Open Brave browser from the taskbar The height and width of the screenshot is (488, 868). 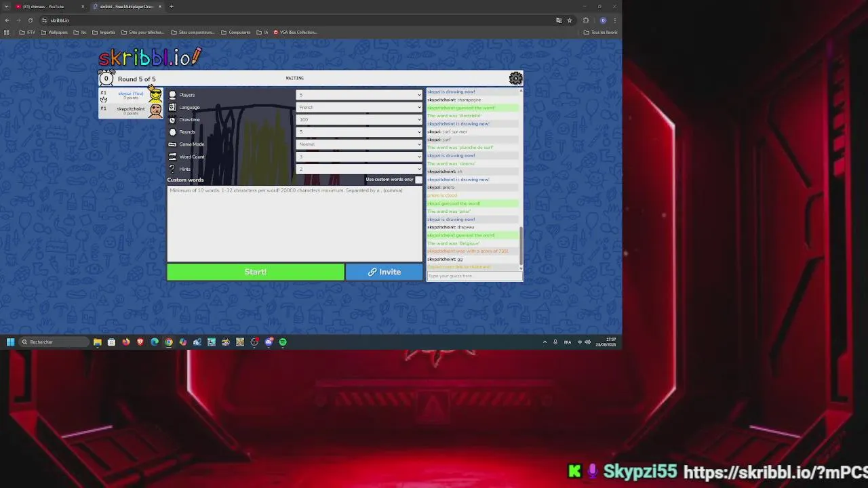tap(140, 342)
